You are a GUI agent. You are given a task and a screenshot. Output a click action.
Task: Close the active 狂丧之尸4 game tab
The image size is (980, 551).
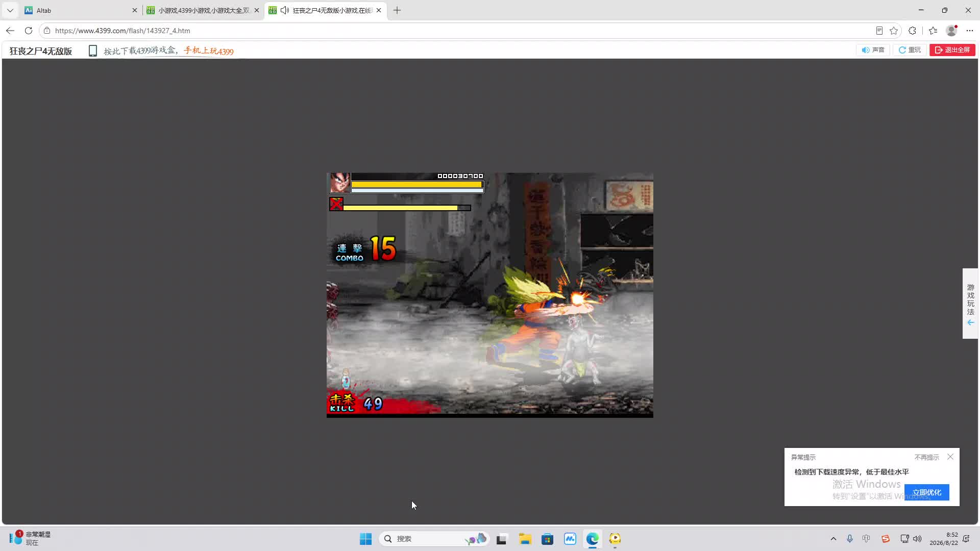[379, 10]
